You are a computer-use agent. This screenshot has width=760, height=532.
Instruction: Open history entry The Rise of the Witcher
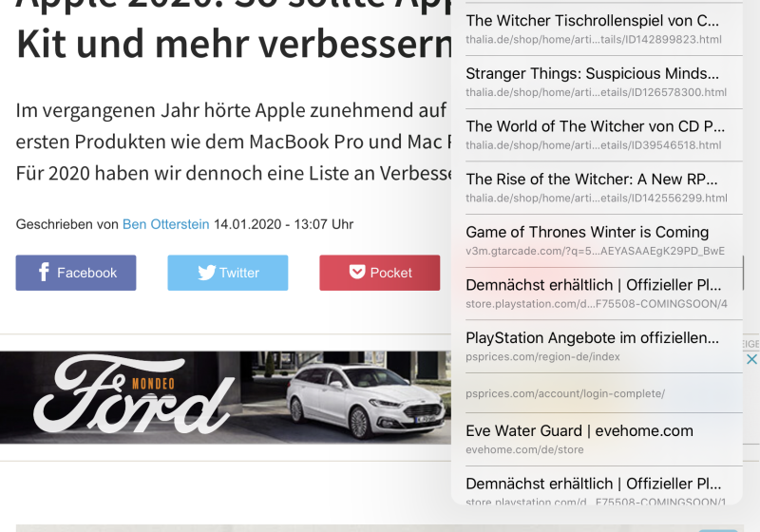(x=604, y=188)
